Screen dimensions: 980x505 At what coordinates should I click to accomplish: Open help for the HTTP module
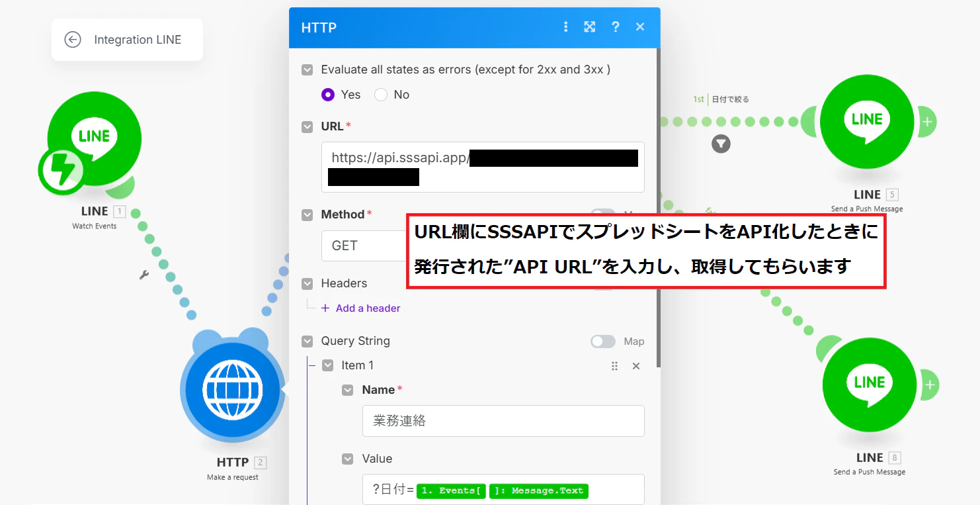[616, 26]
